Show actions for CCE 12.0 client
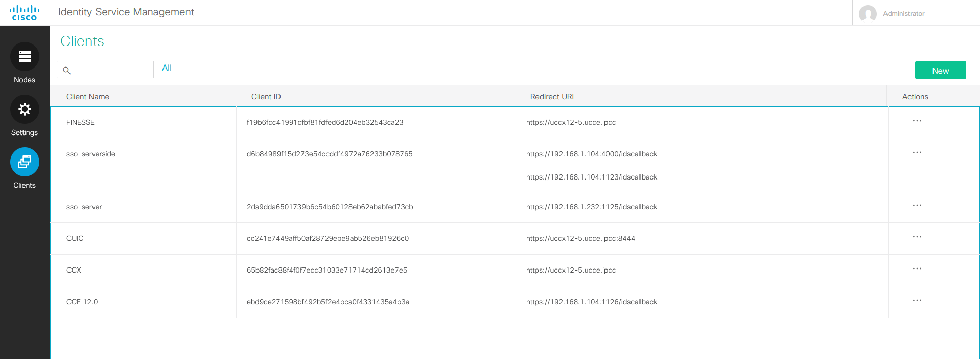 (x=917, y=301)
